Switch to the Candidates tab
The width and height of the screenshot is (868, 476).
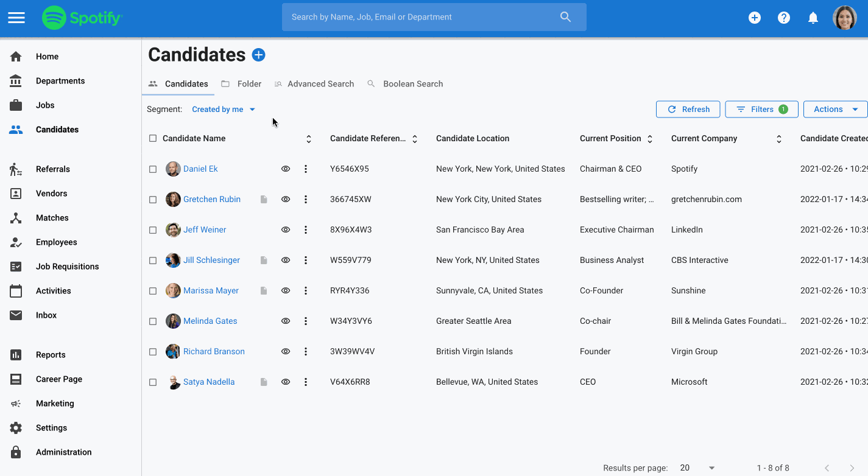click(x=178, y=84)
